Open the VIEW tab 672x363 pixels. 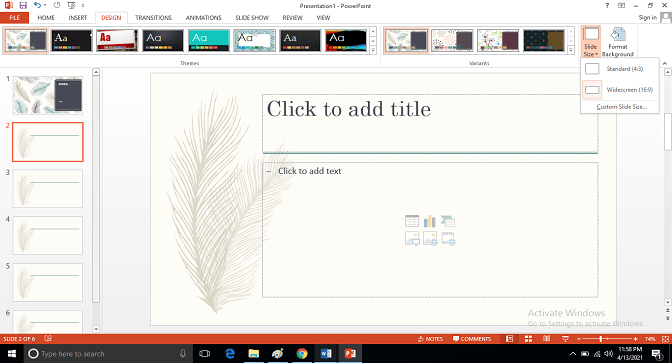323,18
